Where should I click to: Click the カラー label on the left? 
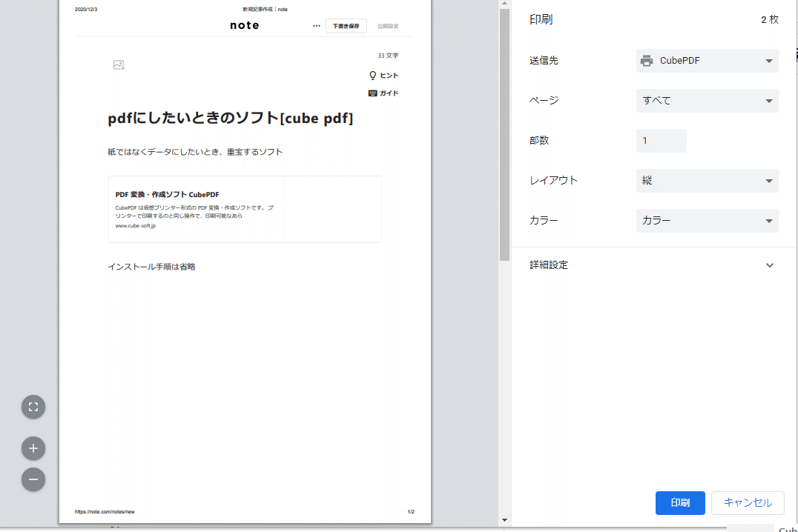point(544,221)
